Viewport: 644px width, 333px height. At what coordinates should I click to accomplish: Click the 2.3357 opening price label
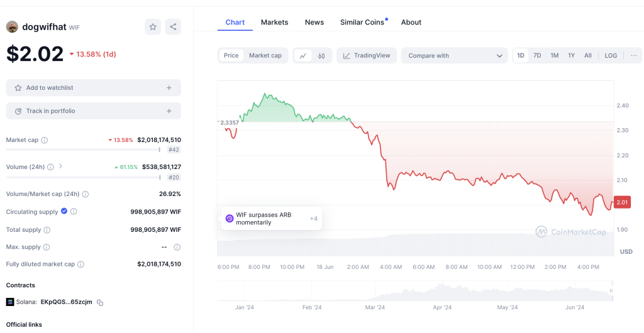[x=229, y=123]
